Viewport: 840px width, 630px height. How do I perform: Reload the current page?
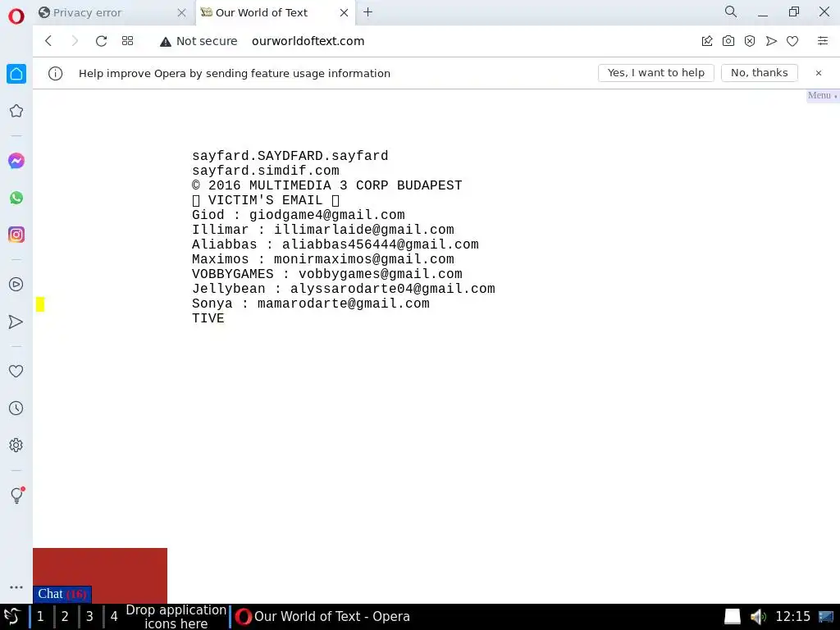(x=101, y=41)
